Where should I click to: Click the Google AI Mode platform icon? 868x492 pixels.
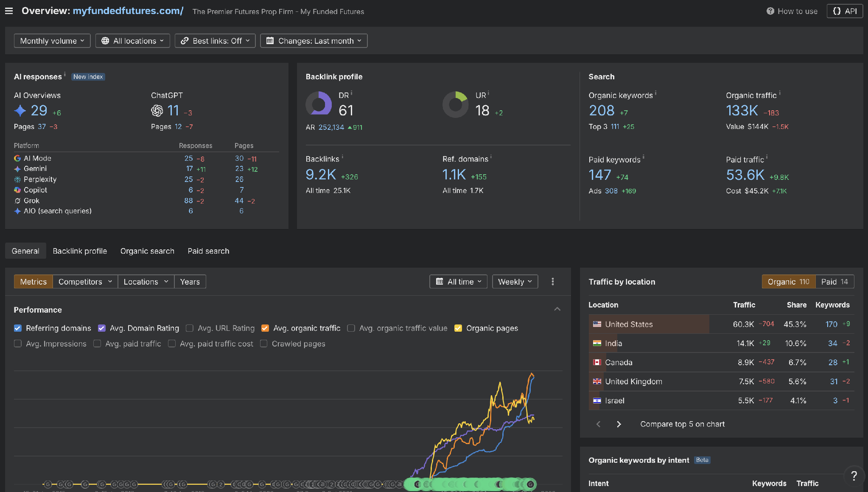(17, 158)
